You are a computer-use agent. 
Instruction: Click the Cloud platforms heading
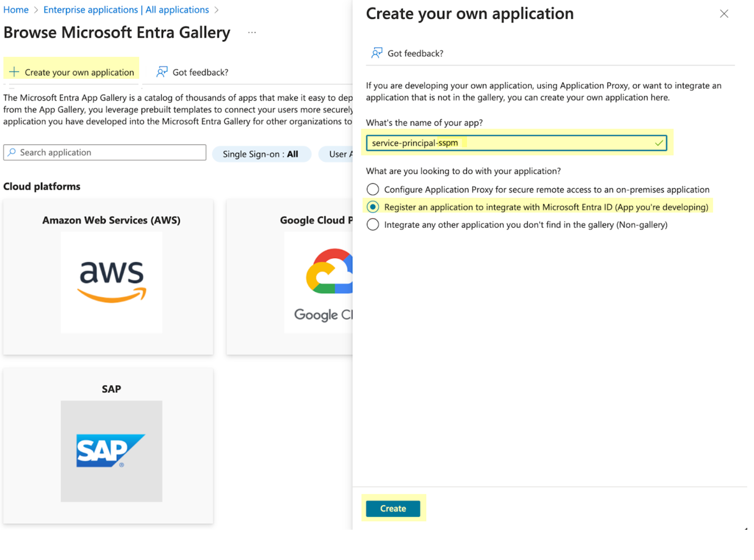42,186
